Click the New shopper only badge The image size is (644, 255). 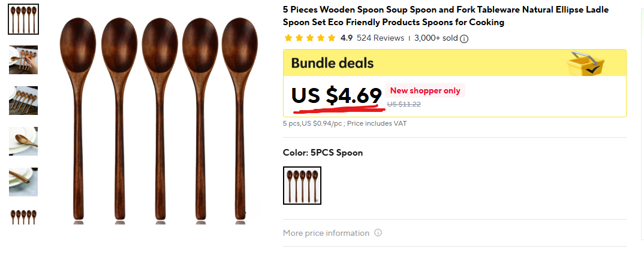point(425,91)
